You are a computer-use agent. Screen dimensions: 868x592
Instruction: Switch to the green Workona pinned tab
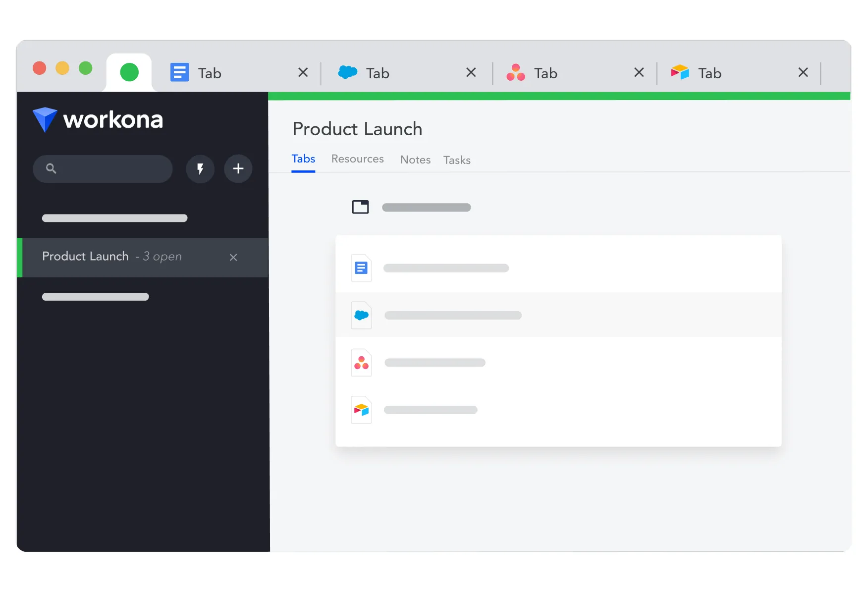click(129, 72)
